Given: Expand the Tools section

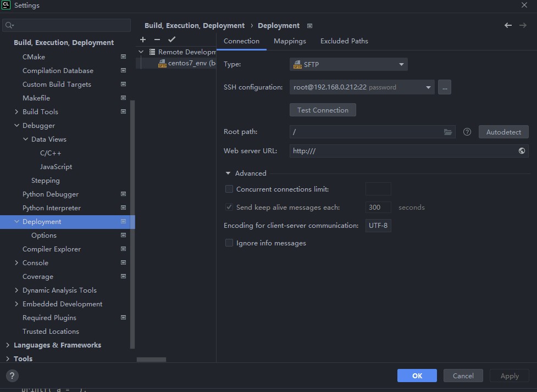Looking at the screenshot, I should coord(8,359).
